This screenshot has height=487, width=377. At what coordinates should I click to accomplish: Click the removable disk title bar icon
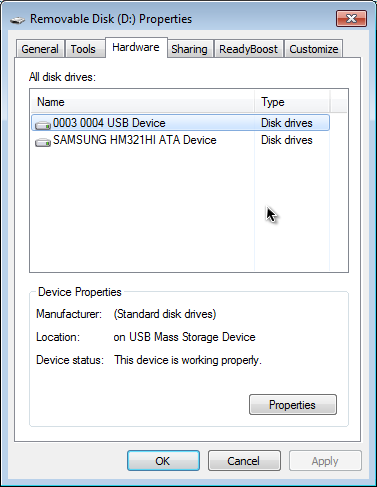tap(17, 20)
